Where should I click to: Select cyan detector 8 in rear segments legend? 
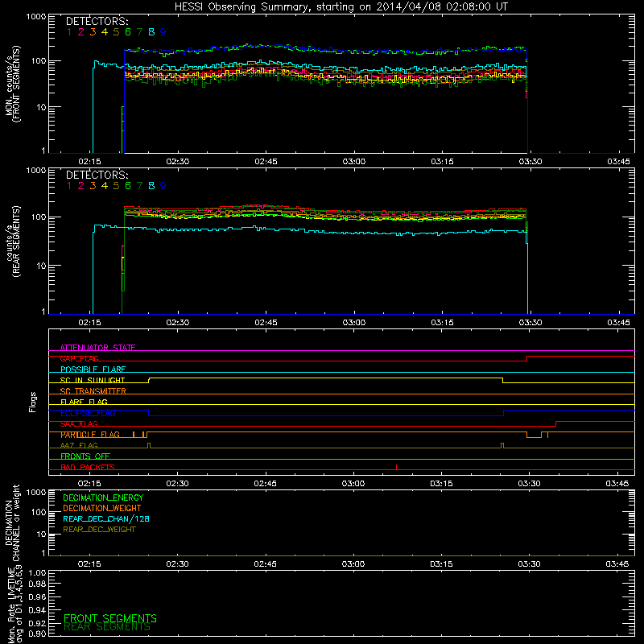coord(151,186)
